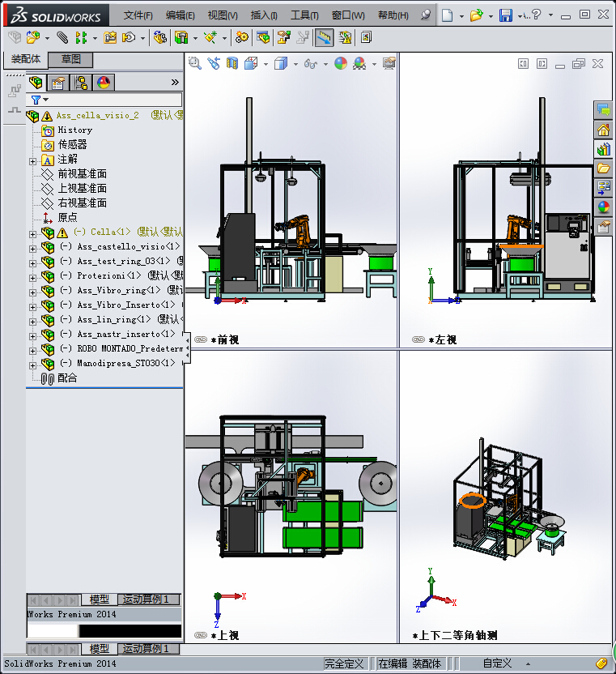Select the History tree item
This screenshot has width=616, height=674.
(74, 130)
